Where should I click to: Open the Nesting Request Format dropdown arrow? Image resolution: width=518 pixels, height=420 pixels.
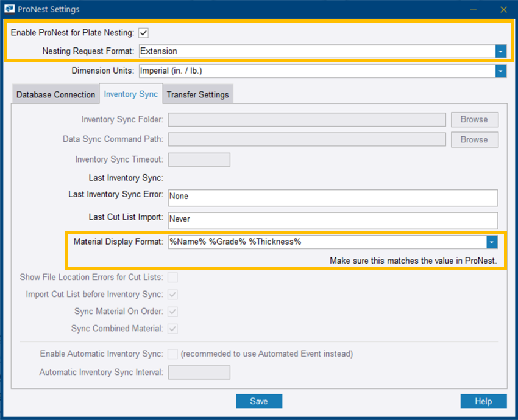click(501, 52)
